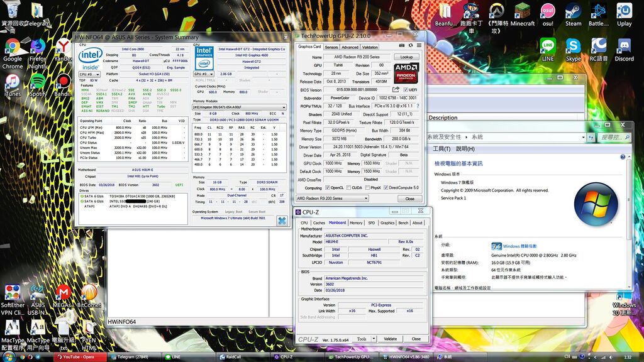Screen dimensions: 644x362
Task: Click GPU-Z screenshot camera icon
Action: (x=402, y=45)
